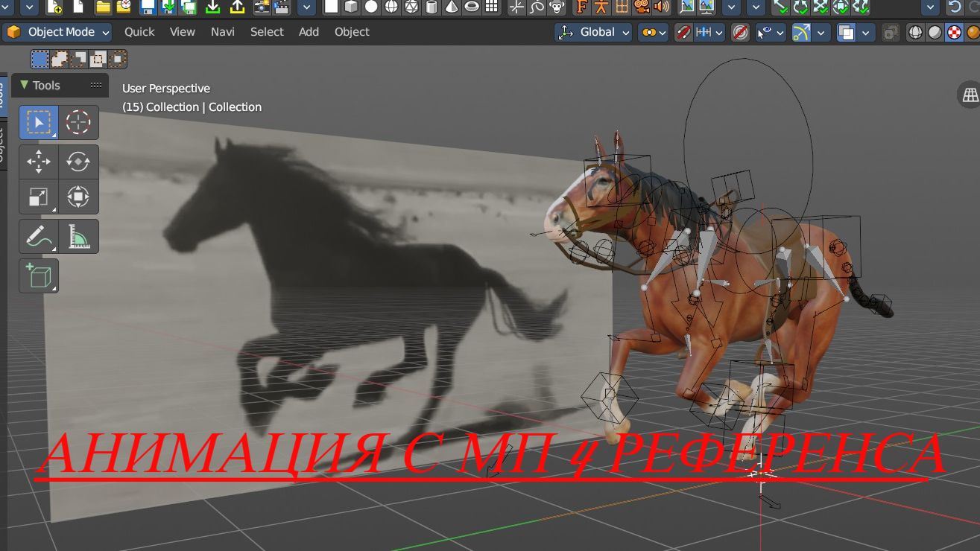Toggle snapping magnet icon
Image resolution: width=980 pixels, height=551 pixels.
tap(683, 33)
